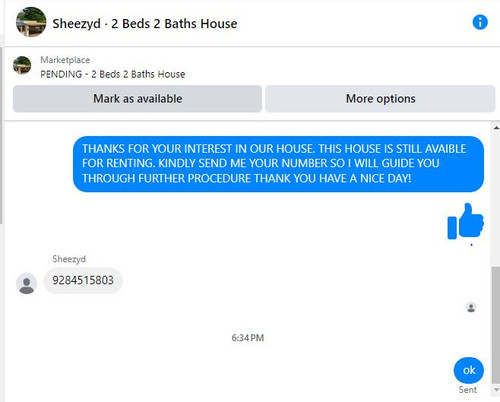Screen dimensions: 500x402
Task: Click the 6:34 PM timestamp
Action: pyautogui.click(x=248, y=338)
